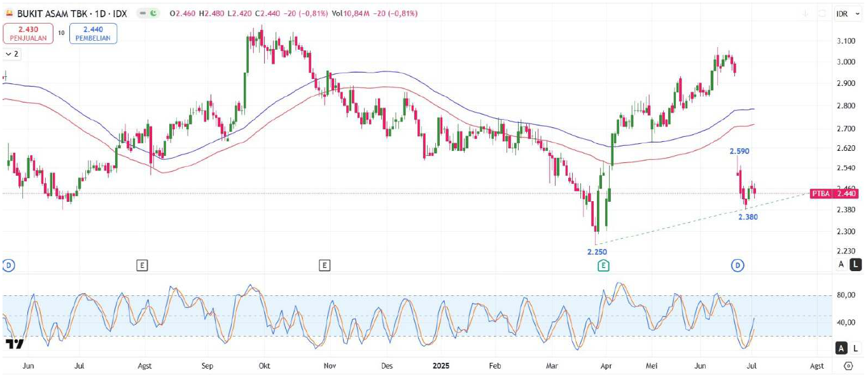868x380 pixels.
Task: Click the earnings E marker near Nov
Action: tap(325, 265)
